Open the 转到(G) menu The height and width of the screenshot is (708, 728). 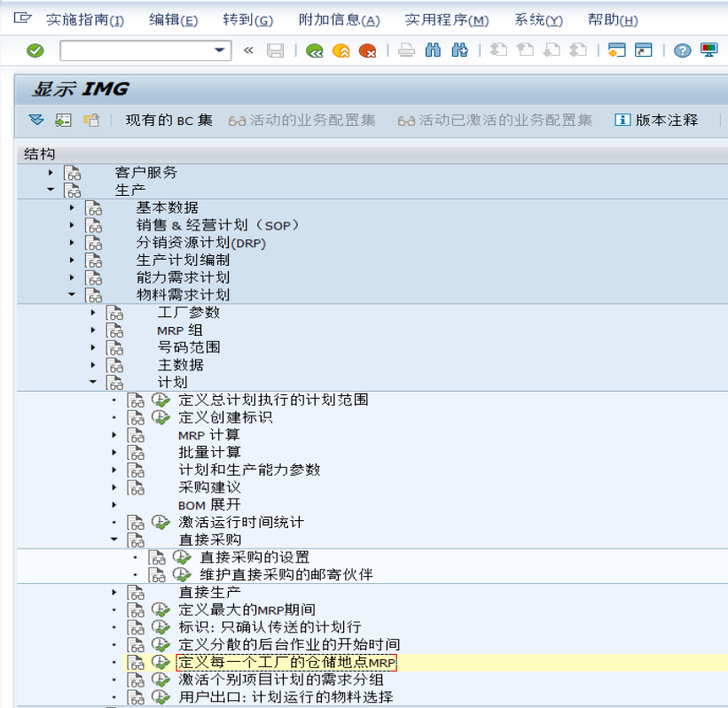coord(248,20)
